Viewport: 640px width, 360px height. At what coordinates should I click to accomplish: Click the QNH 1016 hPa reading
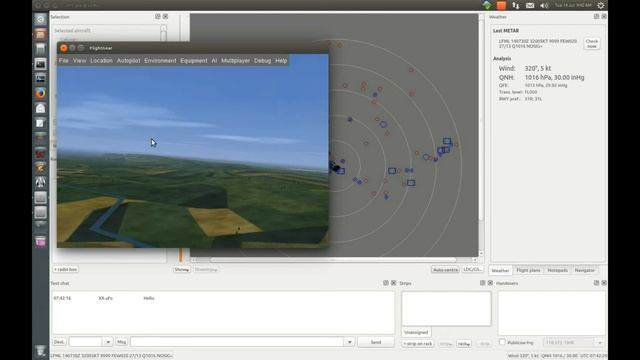tap(541, 78)
